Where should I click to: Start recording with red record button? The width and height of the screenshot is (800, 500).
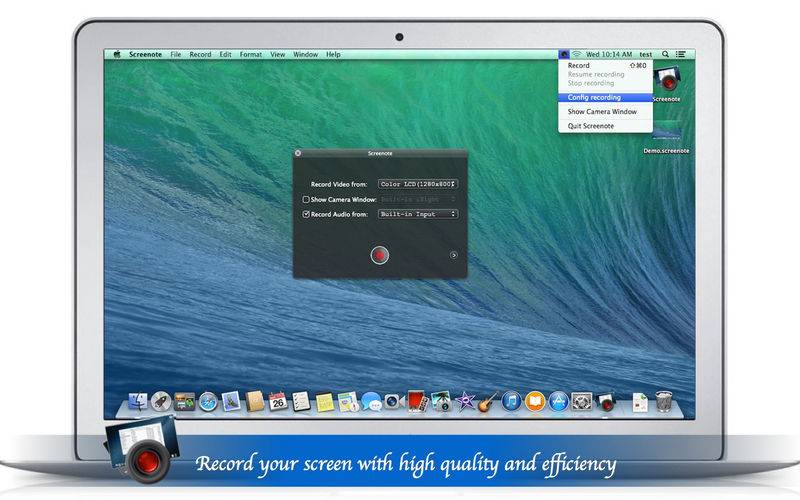pos(380,255)
